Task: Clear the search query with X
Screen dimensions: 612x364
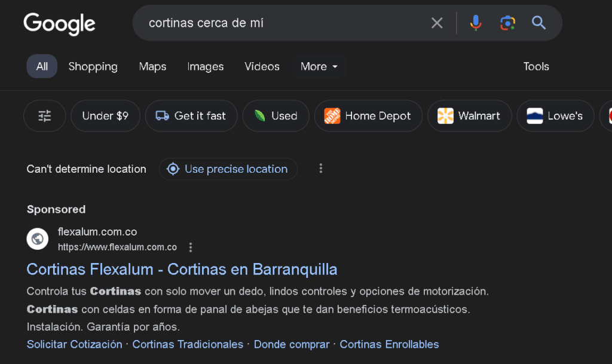Action: (437, 23)
